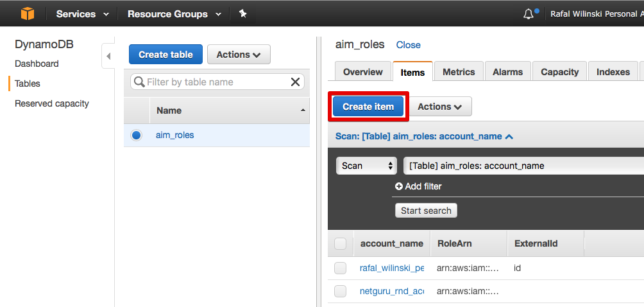Click the DynamoDB sidebar title
This screenshot has height=307, width=644.
(44, 44)
